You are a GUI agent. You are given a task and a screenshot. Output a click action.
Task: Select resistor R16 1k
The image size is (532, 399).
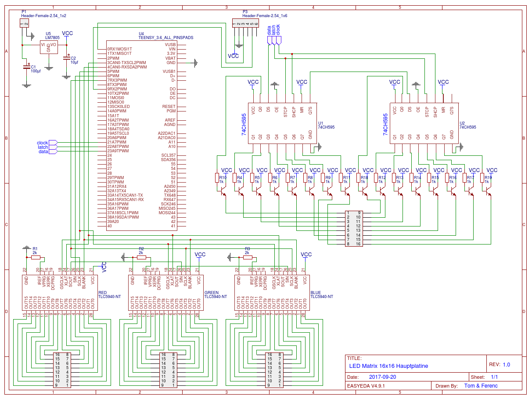pos(447,178)
